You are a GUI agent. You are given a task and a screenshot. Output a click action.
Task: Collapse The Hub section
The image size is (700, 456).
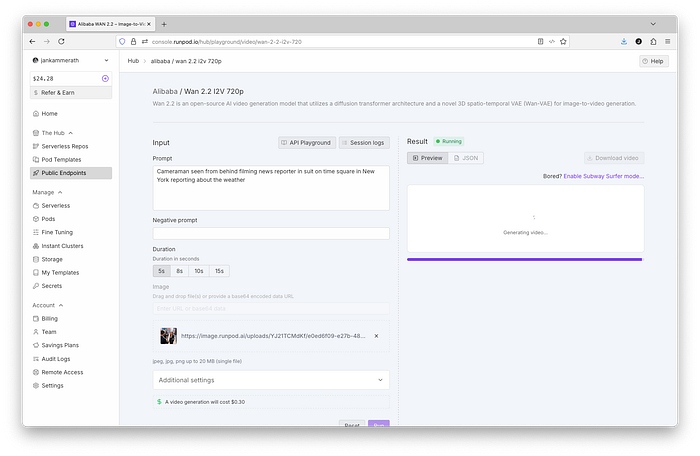click(x=53, y=133)
